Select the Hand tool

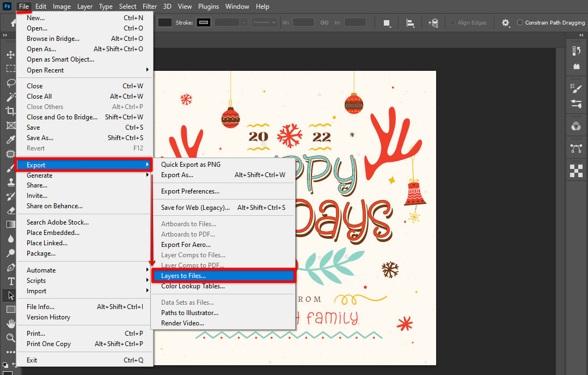coord(10,324)
